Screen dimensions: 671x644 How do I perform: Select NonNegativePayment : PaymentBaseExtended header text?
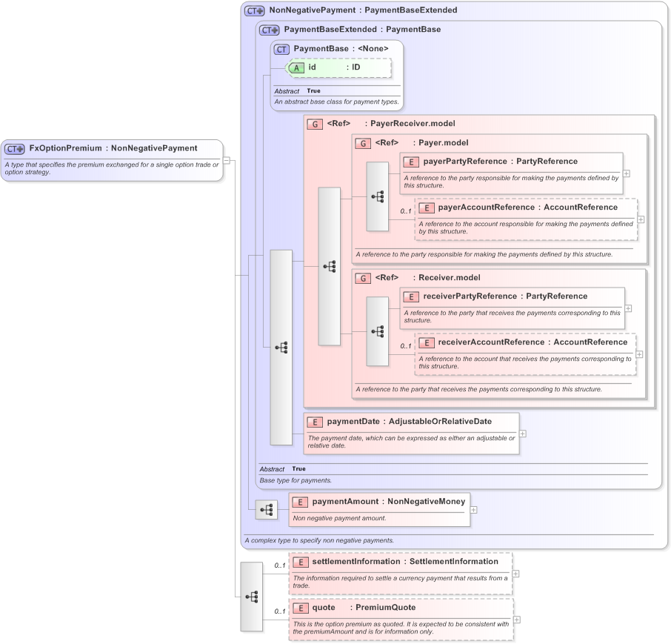coord(364,10)
